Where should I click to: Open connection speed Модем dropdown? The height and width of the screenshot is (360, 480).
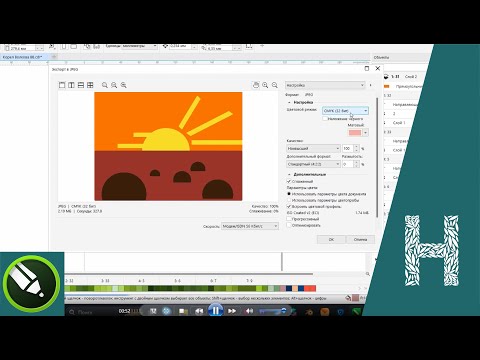(250, 226)
